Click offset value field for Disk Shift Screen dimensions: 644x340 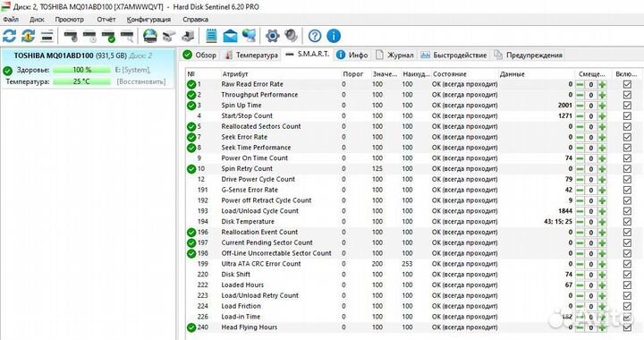pyautogui.click(x=590, y=275)
